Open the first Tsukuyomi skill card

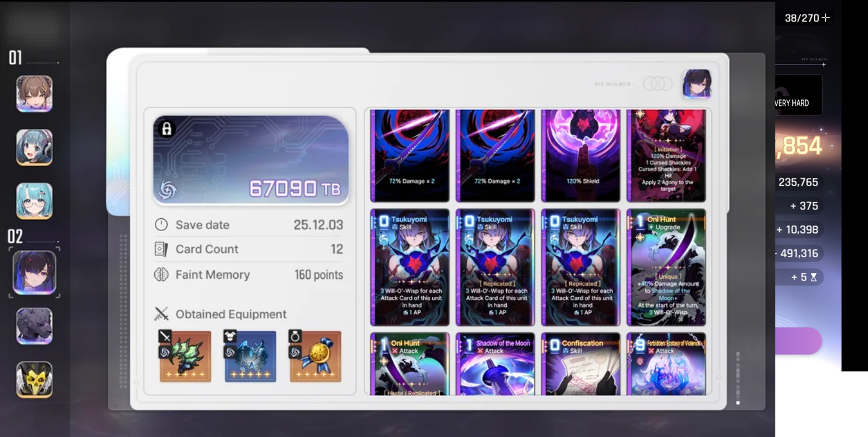pos(410,267)
